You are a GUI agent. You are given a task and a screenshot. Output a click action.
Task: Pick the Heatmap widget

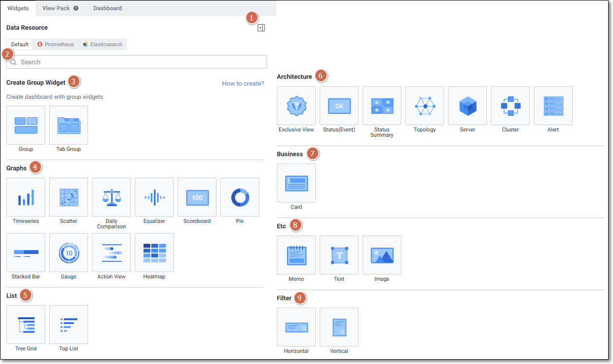154,253
